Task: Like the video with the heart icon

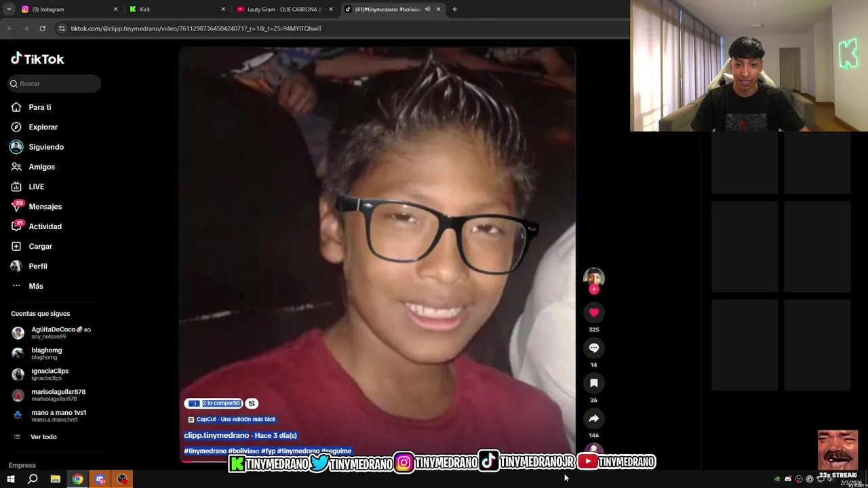Action: (x=593, y=312)
